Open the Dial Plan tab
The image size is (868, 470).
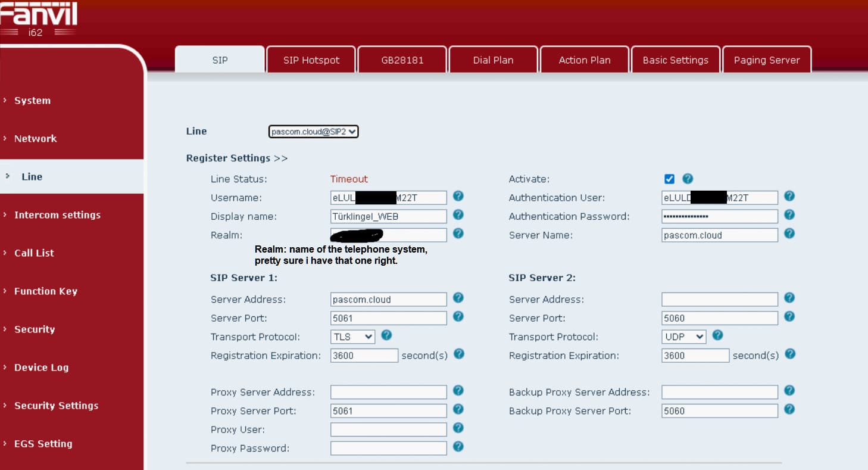(493, 60)
